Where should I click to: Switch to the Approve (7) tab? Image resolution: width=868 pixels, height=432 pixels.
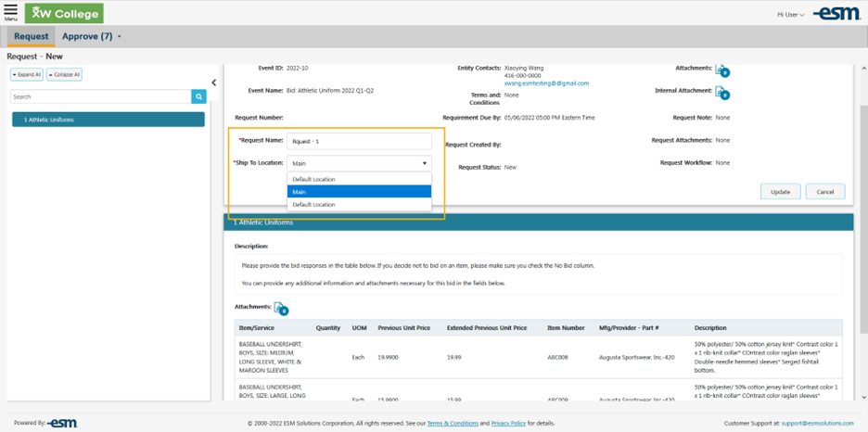[87, 36]
